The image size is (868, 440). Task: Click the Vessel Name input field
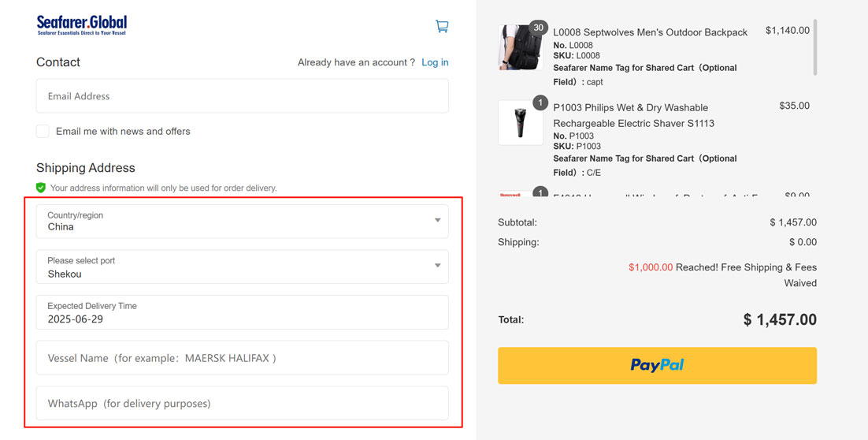(242, 358)
